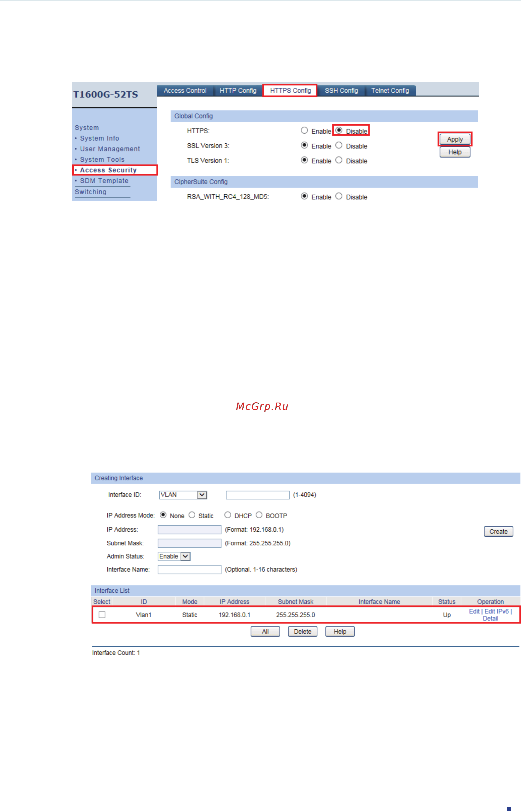Enable RSA_WITH_RC4_128_MD5 cipher suite
Viewport: 521px width, 812px height.
point(305,197)
